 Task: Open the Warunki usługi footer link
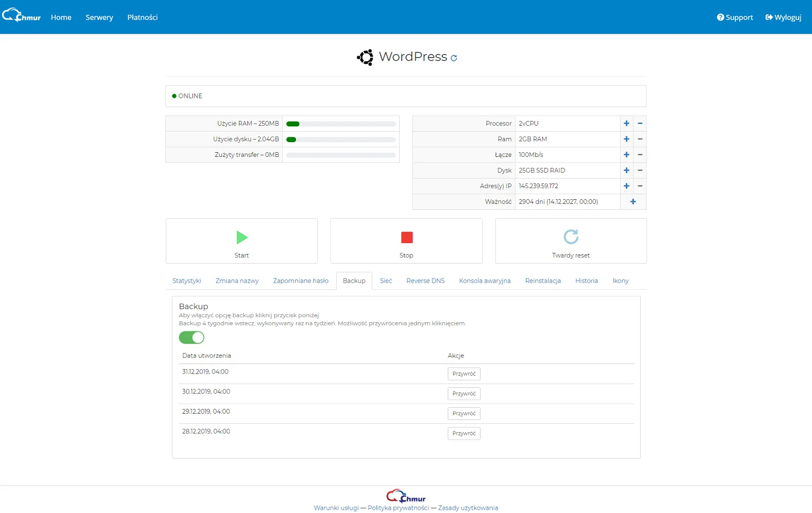336,508
